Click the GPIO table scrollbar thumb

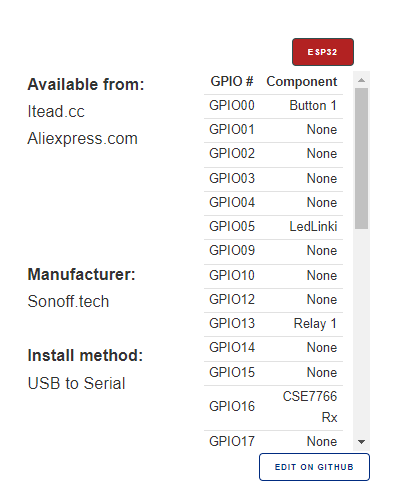(x=361, y=158)
